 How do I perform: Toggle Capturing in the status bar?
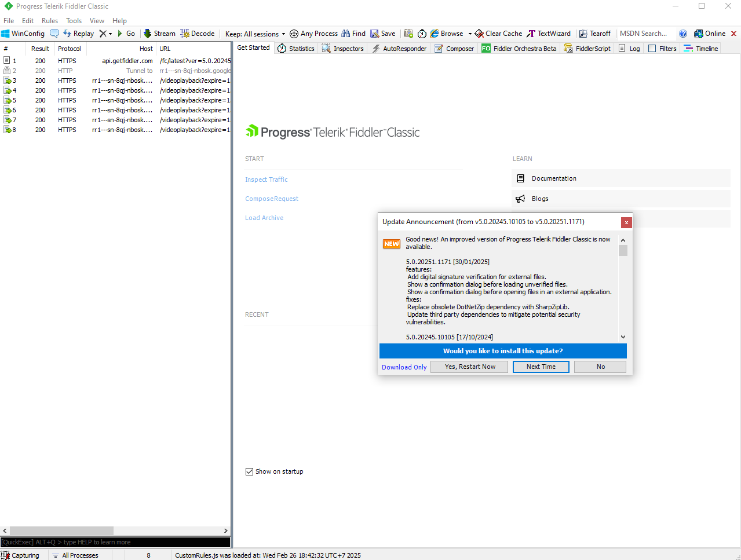21,555
